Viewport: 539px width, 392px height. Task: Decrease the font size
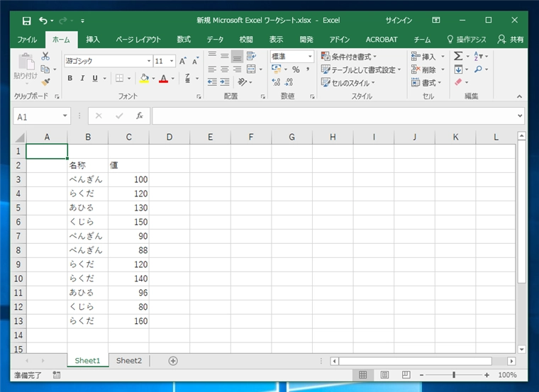(195, 61)
